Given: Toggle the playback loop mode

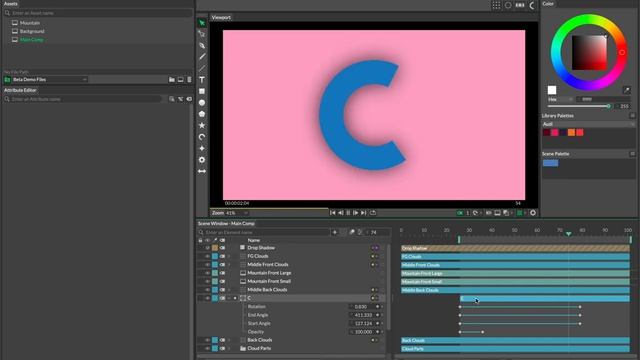Looking at the screenshot, I should click(x=373, y=213).
